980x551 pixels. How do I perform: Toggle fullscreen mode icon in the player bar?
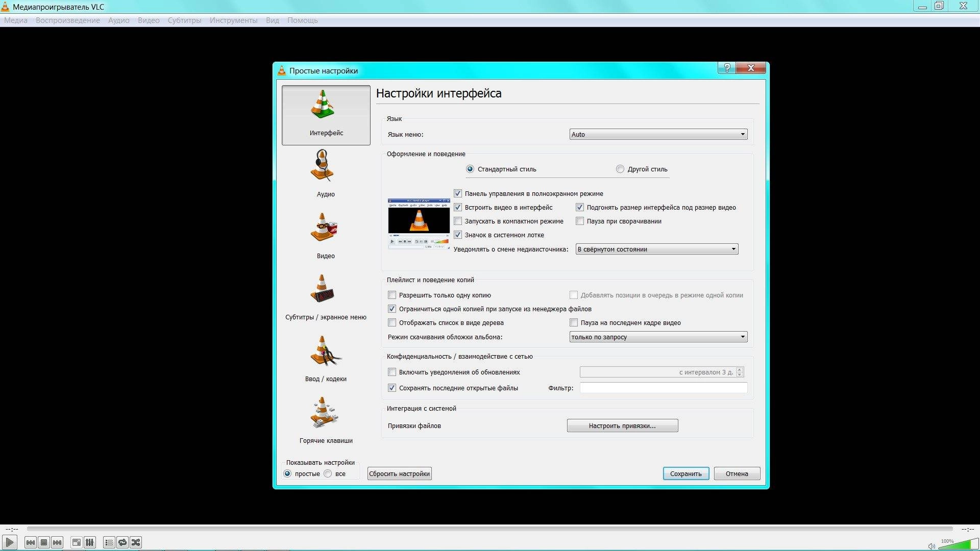(76, 542)
